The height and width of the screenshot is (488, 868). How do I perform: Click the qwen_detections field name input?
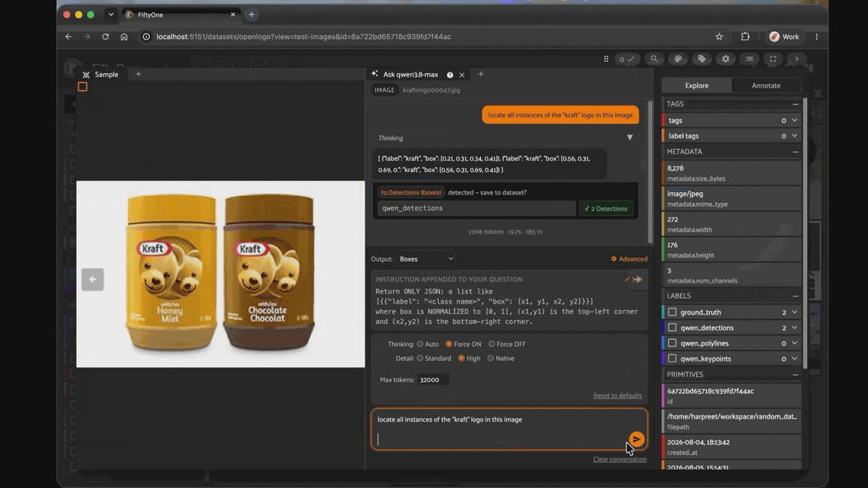pos(477,208)
